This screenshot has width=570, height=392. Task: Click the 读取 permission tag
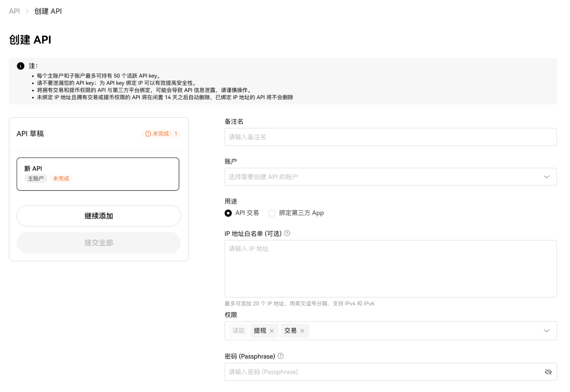[x=238, y=331]
